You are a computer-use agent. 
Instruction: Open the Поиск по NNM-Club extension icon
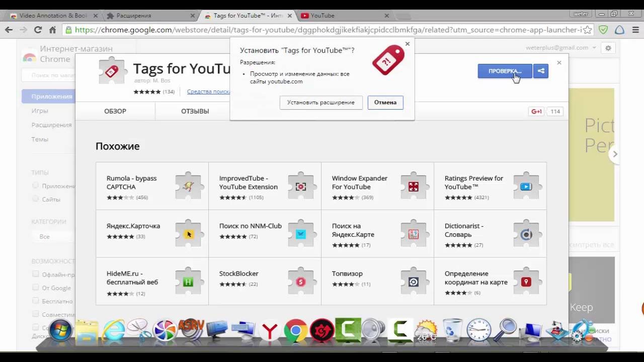301,234
